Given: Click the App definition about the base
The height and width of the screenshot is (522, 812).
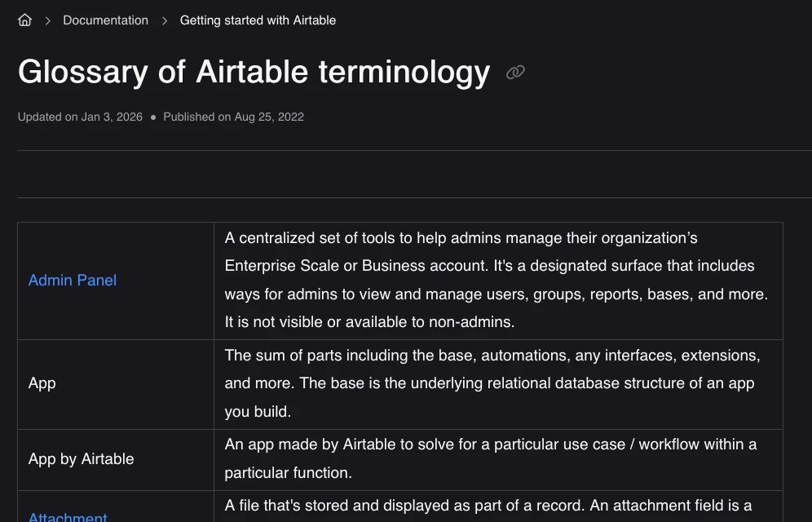Looking at the screenshot, I should coord(492,383).
